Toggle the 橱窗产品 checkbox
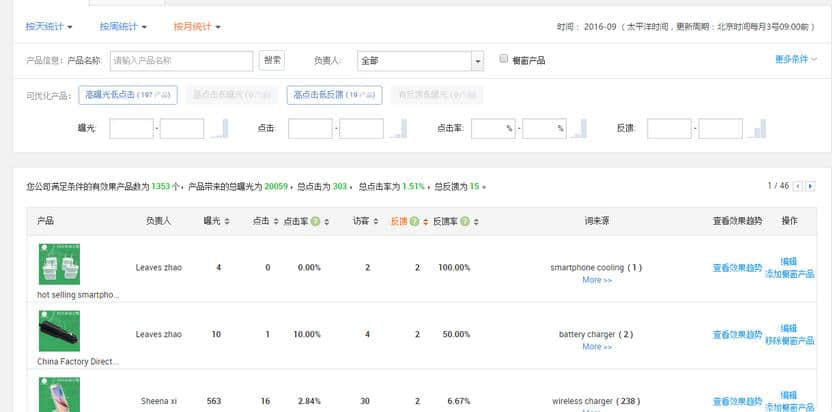 (504, 60)
